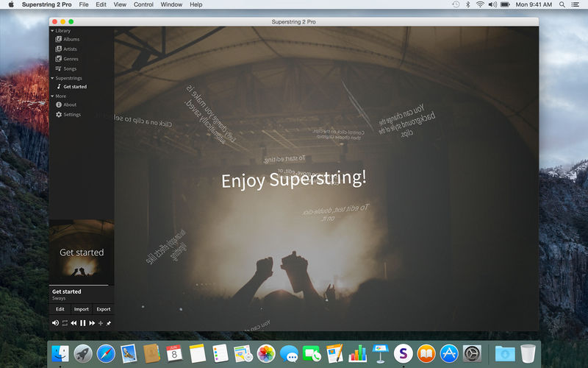
Task: Open Launchpad from the Dock
Action: click(83, 353)
